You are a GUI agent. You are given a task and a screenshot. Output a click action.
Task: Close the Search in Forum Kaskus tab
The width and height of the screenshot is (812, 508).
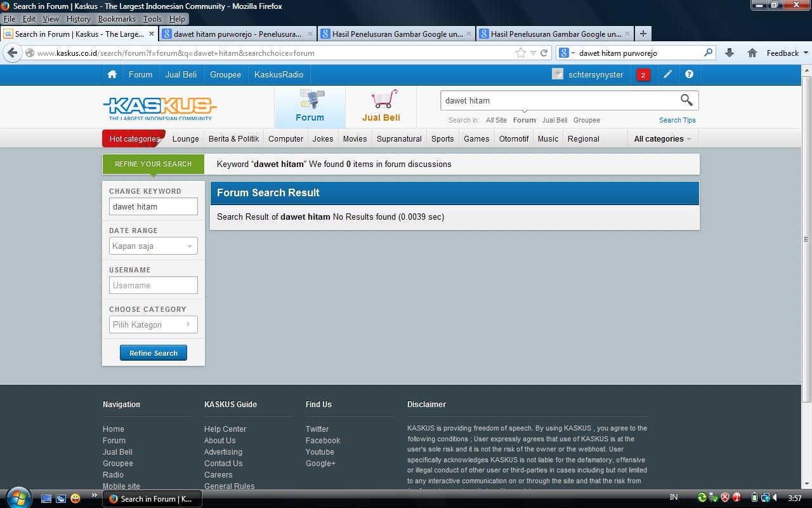151,34
